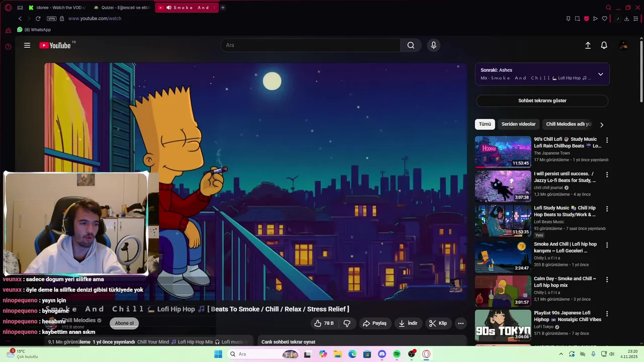The height and width of the screenshot is (362, 644).
Task: Click the Windows taskbar search box
Action: 264,354
